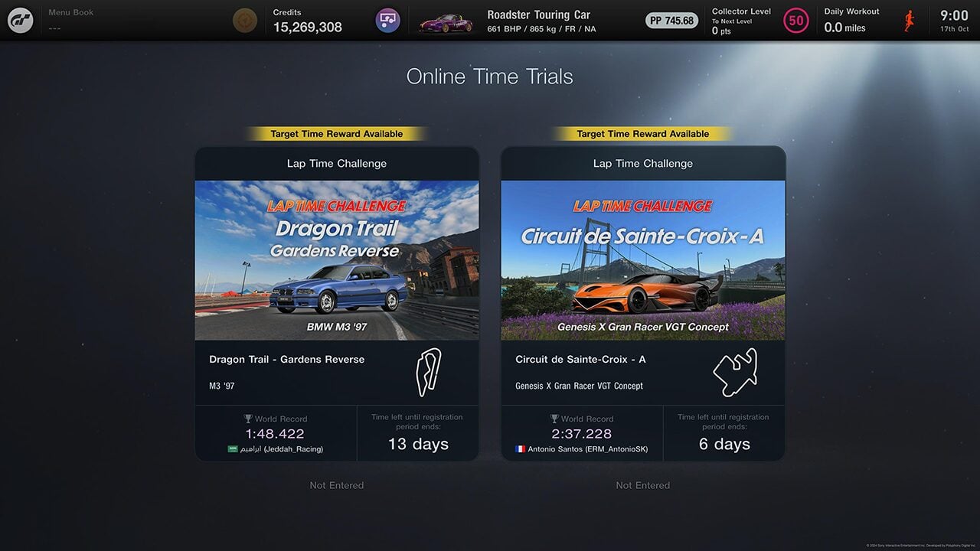Open the BMW M3 '97 challenge image
This screenshot has height=551, width=980.
click(x=337, y=260)
